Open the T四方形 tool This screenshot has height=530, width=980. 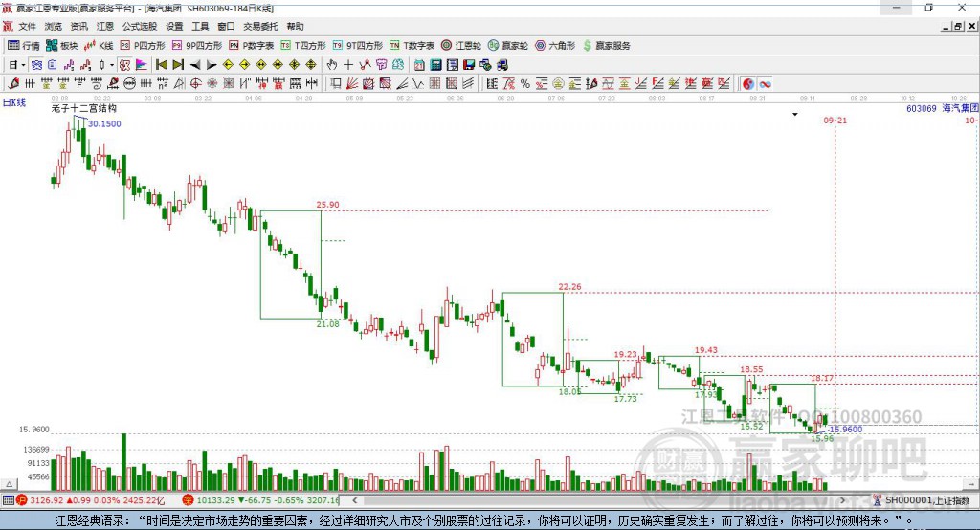coord(303,46)
